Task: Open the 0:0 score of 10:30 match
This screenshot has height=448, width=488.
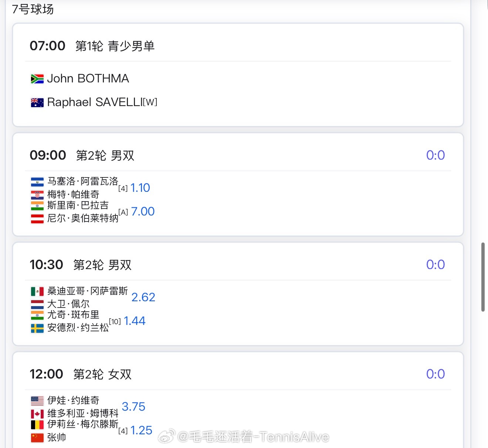Action: (436, 265)
